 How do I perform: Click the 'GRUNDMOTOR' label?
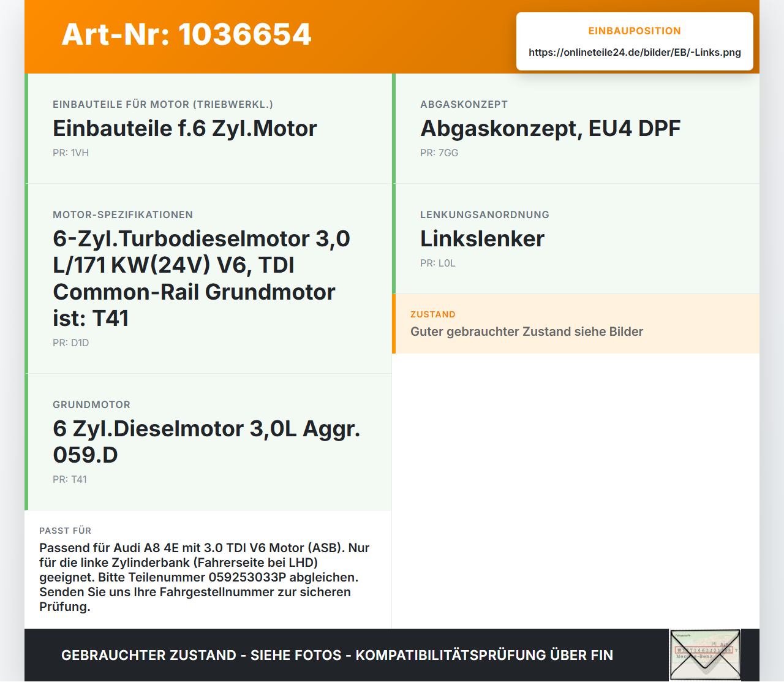pos(91,405)
